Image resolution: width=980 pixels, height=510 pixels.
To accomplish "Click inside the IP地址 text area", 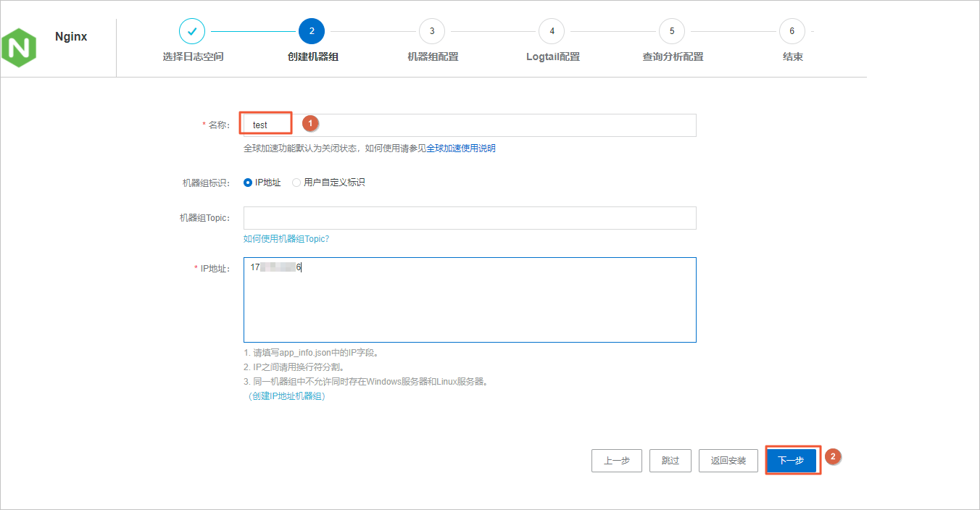I will point(470,300).
